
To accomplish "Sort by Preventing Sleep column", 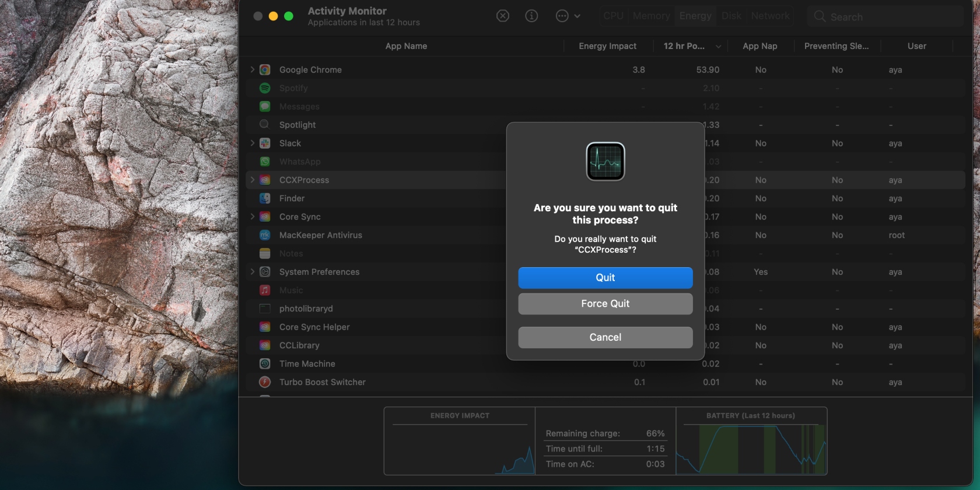I will point(836,46).
